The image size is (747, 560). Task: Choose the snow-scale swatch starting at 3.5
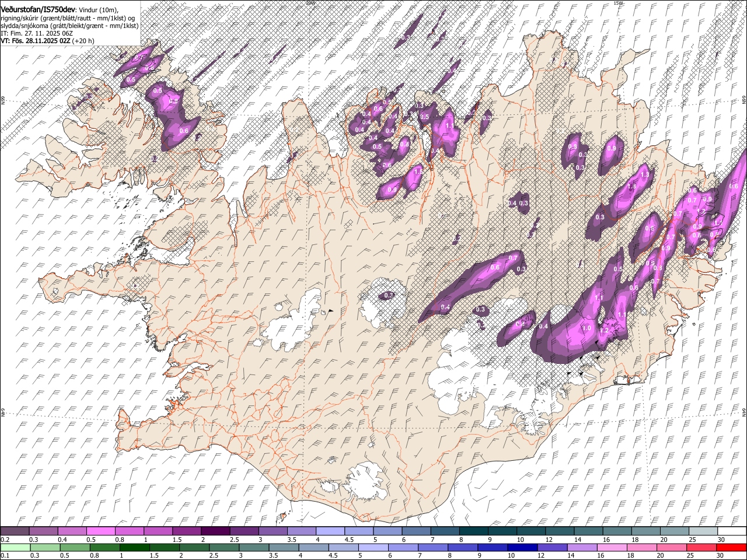[x=301, y=531]
